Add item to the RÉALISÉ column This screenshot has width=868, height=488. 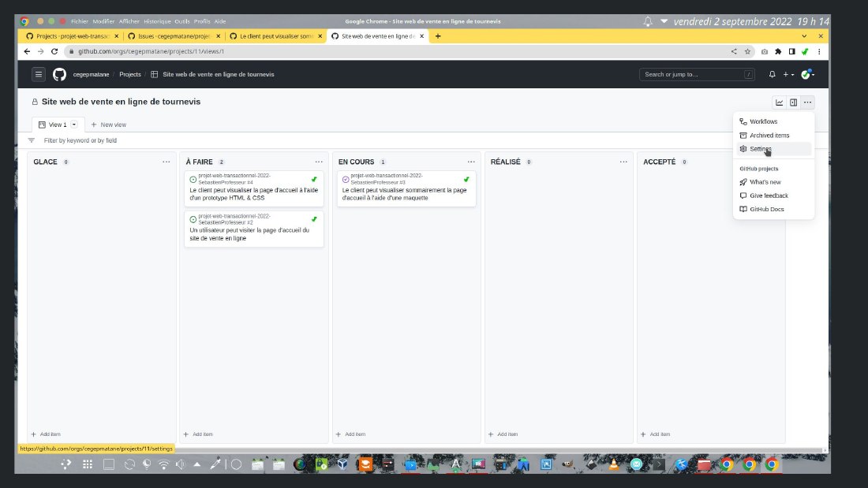(x=503, y=434)
